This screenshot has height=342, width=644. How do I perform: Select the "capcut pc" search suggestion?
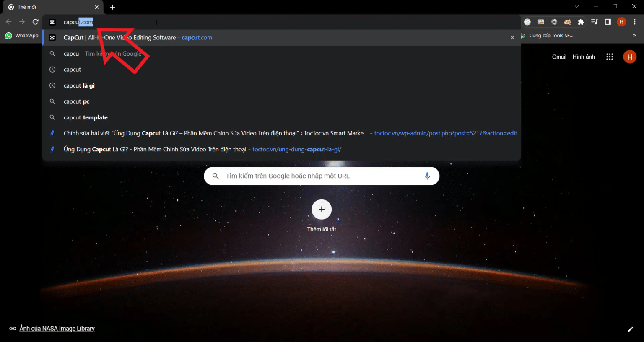pos(281,101)
